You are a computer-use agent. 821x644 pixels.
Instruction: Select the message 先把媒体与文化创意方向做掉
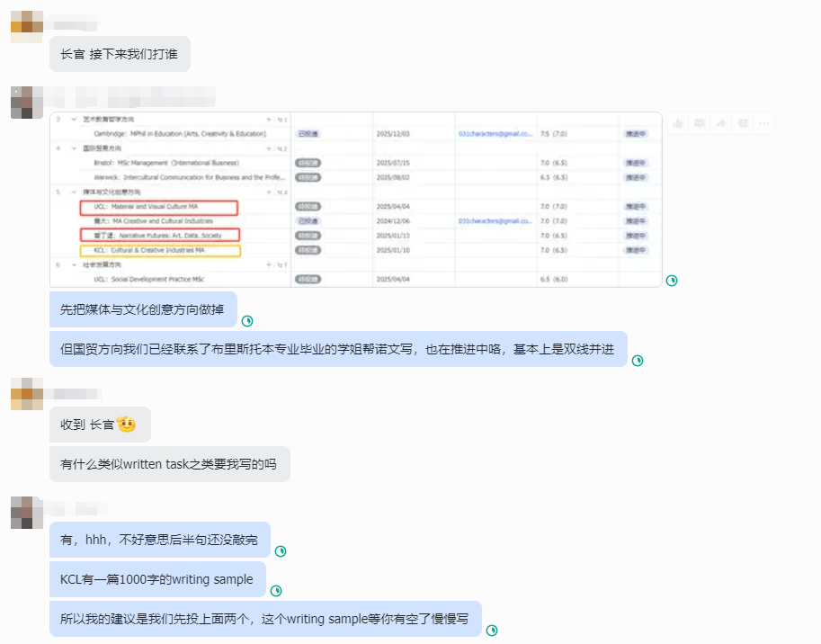tap(144, 309)
